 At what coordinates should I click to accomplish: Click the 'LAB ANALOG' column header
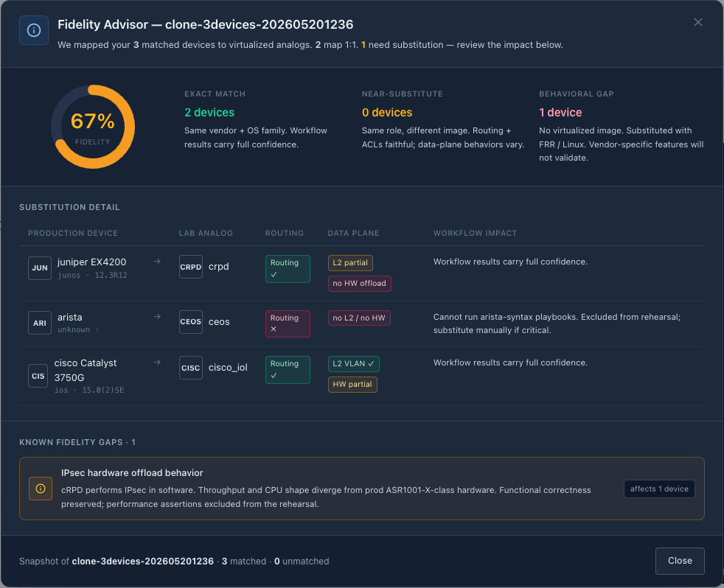point(206,233)
